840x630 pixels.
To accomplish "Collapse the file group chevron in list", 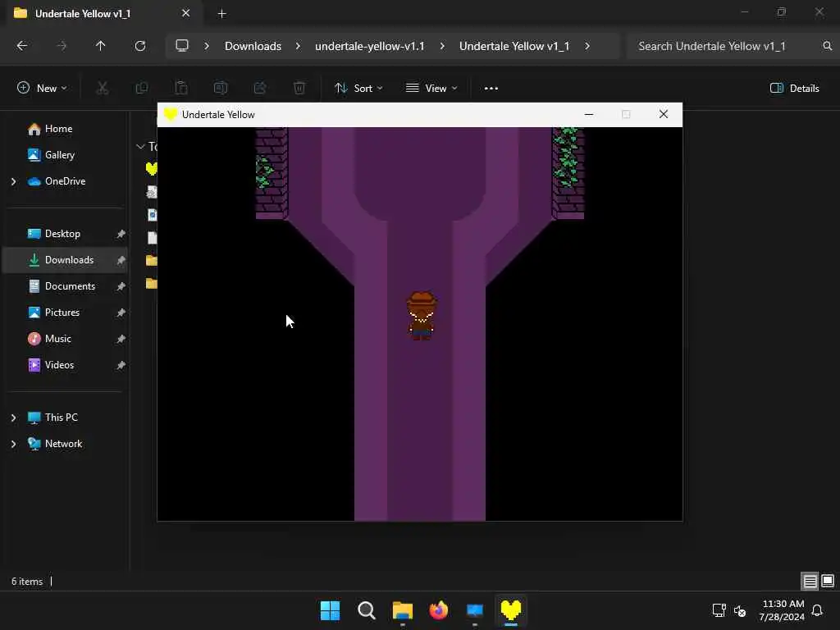I will click(x=140, y=146).
